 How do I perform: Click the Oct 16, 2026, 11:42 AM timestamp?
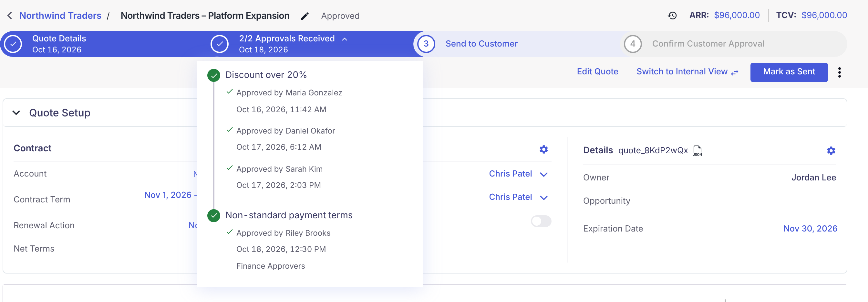pos(281,110)
